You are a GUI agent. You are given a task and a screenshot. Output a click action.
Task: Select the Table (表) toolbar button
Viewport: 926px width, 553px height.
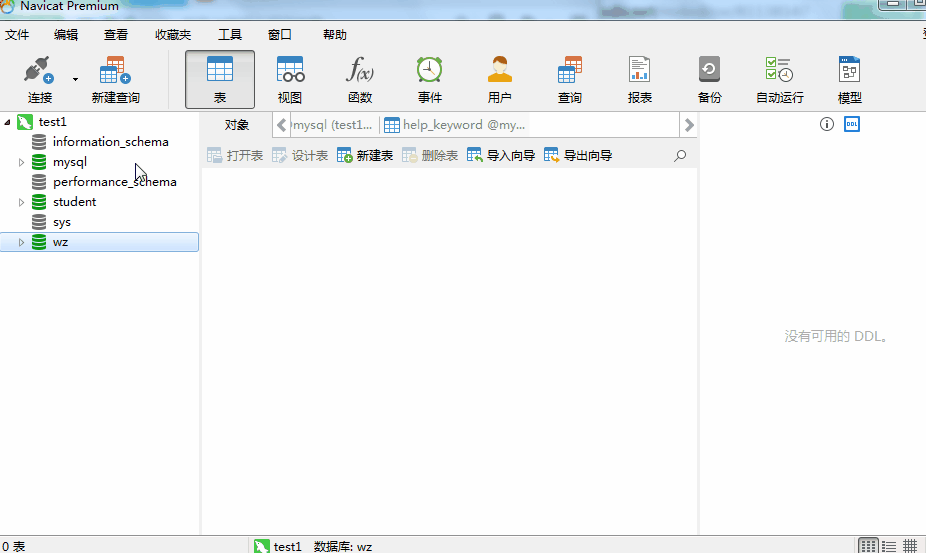click(x=220, y=79)
